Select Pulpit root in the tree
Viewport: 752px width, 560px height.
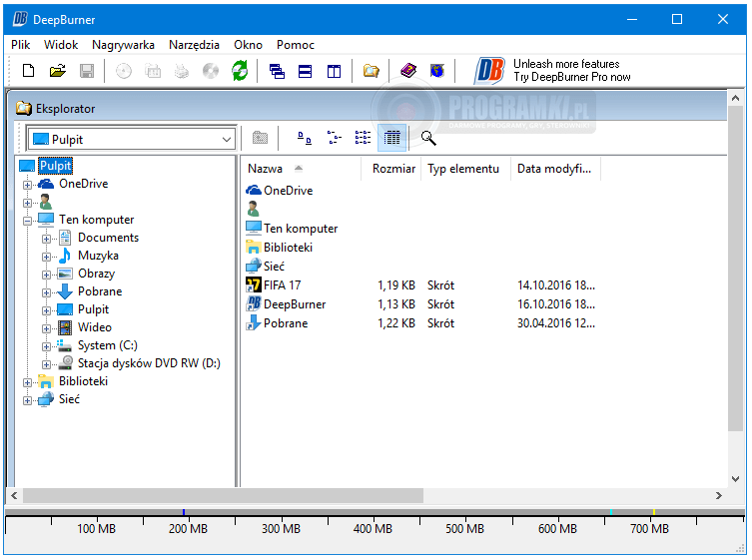(x=55, y=166)
